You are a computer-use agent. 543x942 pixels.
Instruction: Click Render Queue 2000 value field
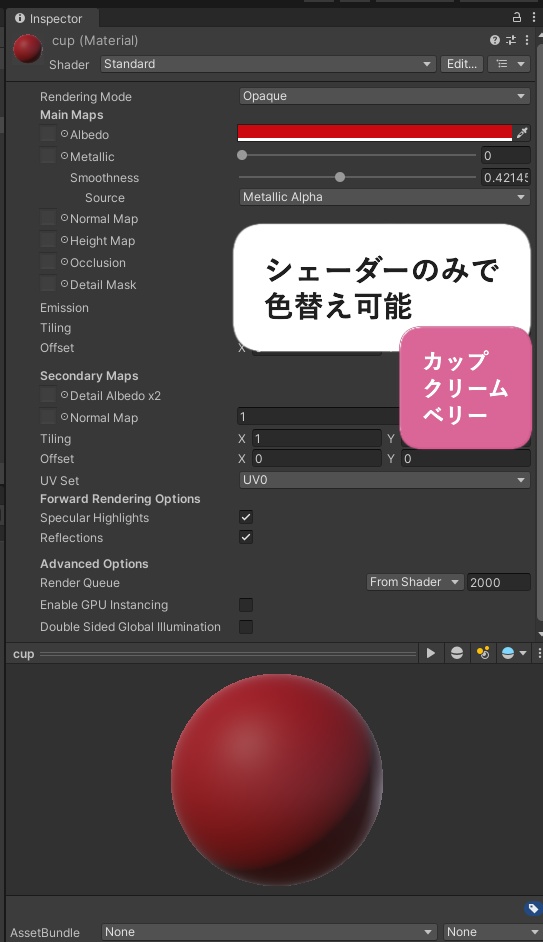coord(499,582)
